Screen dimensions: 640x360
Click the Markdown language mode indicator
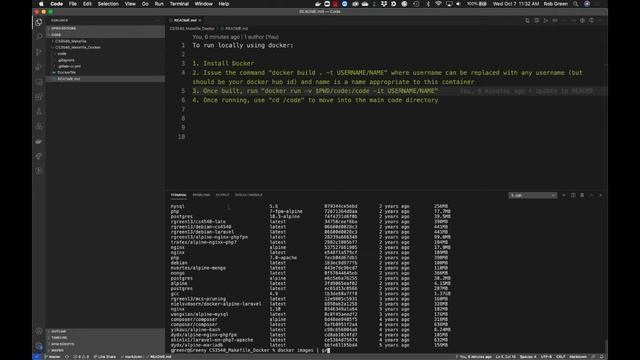point(578,357)
